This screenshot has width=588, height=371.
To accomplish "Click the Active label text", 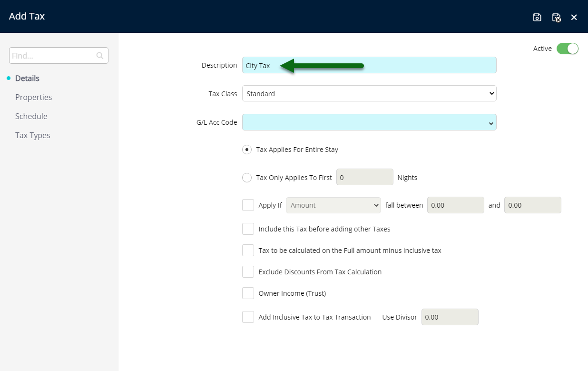I will pyautogui.click(x=542, y=49).
